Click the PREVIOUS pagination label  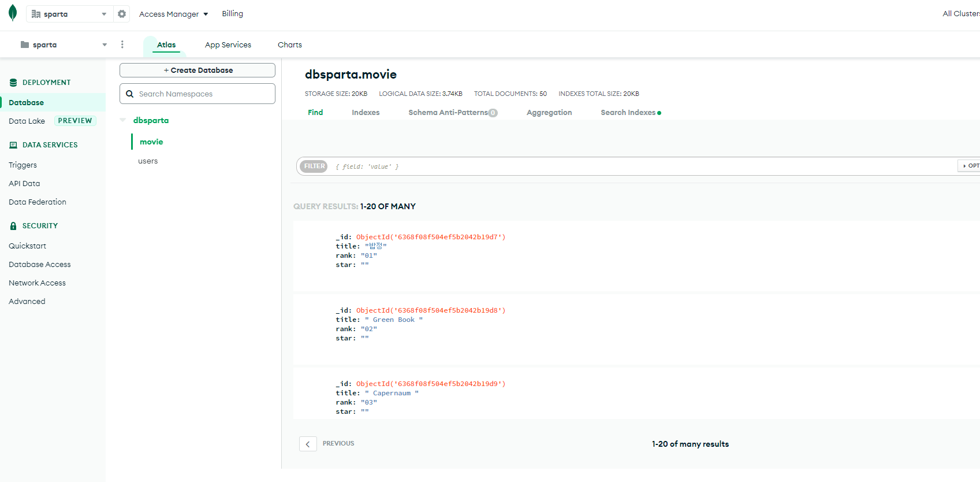pyautogui.click(x=338, y=443)
